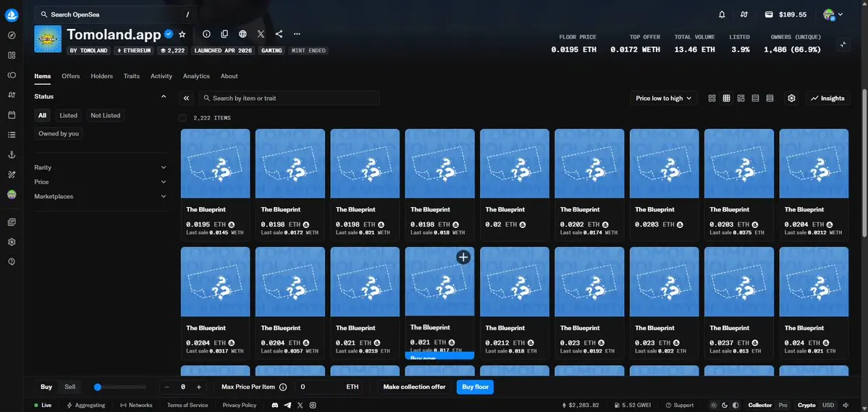Open the Privacy Policy link
The height and width of the screenshot is (412, 868).
pyautogui.click(x=240, y=405)
